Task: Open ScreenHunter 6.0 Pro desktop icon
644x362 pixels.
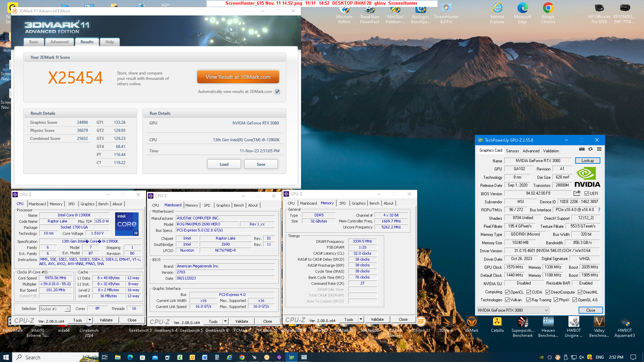Action: [x=446, y=13]
